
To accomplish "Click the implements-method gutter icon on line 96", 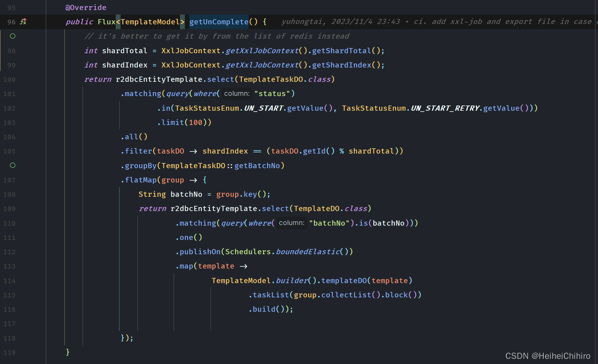I will click(23, 21).
